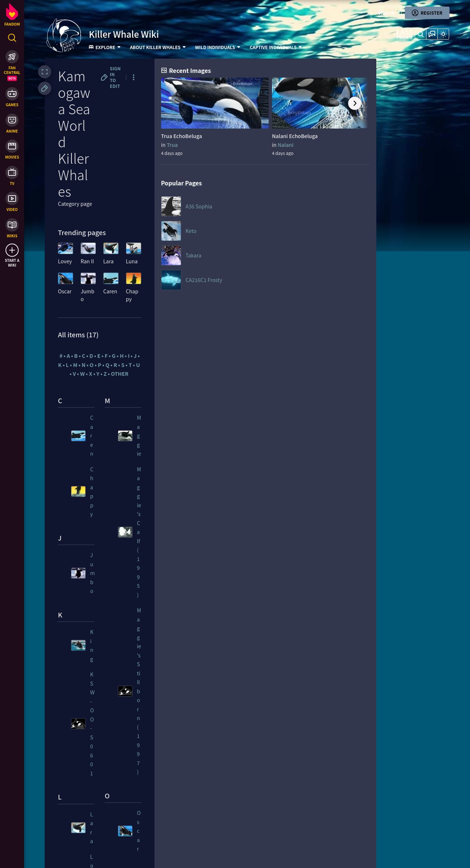Expand Wild Individuals menu
The image size is (470, 868).
pyautogui.click(x=217, y=47)
